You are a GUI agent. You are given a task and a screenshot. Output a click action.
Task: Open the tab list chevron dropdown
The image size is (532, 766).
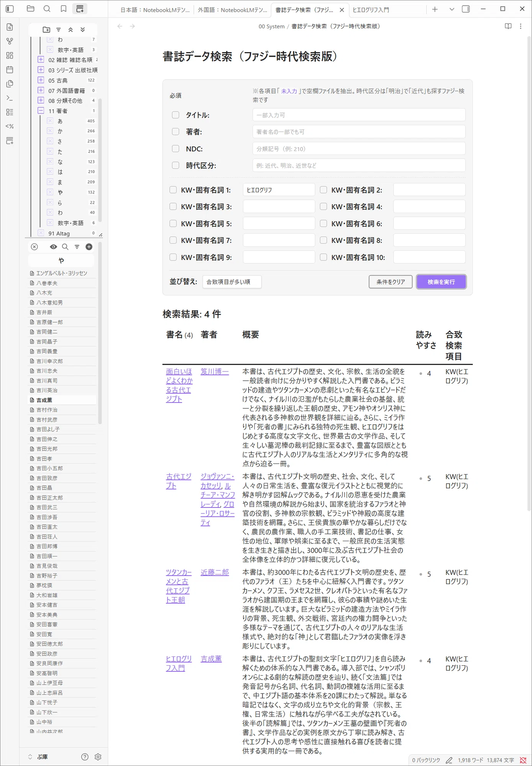pyautogui.click(x=452, y=9)
